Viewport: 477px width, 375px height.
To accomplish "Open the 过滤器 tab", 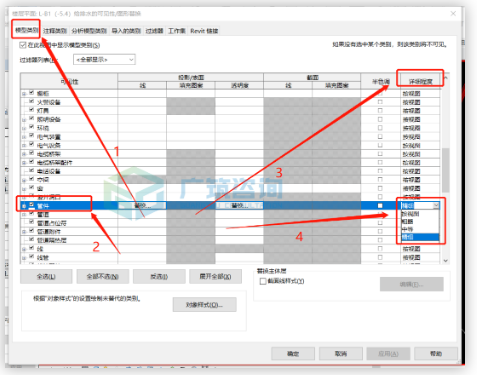I will pyautogui.click(x=154, y=31).
